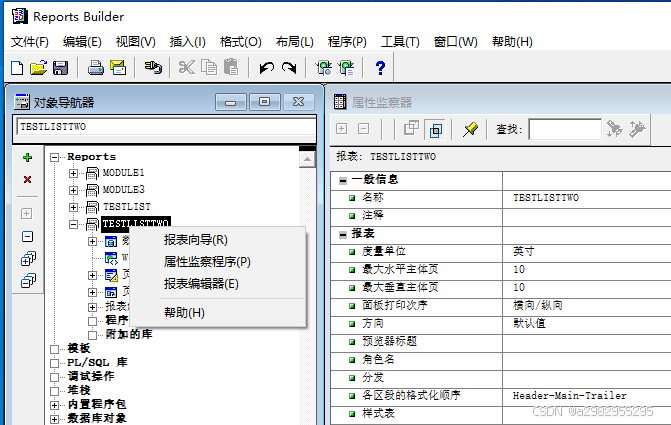Click Property Inspector collapse-all minus icon
The width and height of the screenshot is (671, 425).
[x=363, y=128]
